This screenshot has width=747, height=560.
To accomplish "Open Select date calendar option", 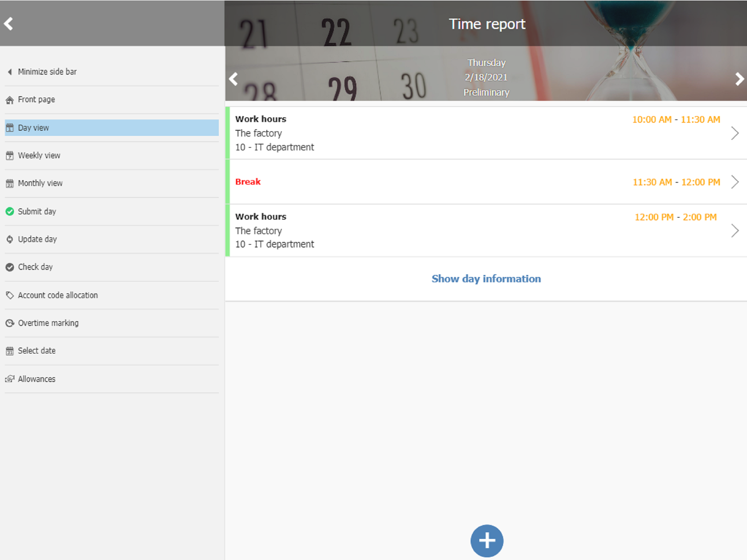I will (x=36, y=351).
